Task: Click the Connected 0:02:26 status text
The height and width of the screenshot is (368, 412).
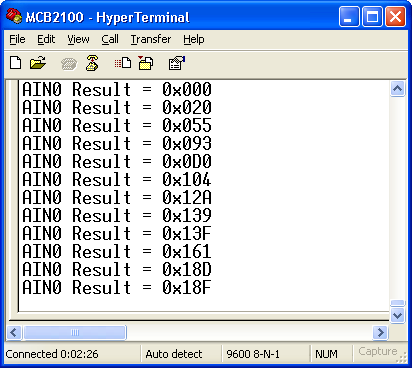Action: pyautogui.click(x=52, y=354)
